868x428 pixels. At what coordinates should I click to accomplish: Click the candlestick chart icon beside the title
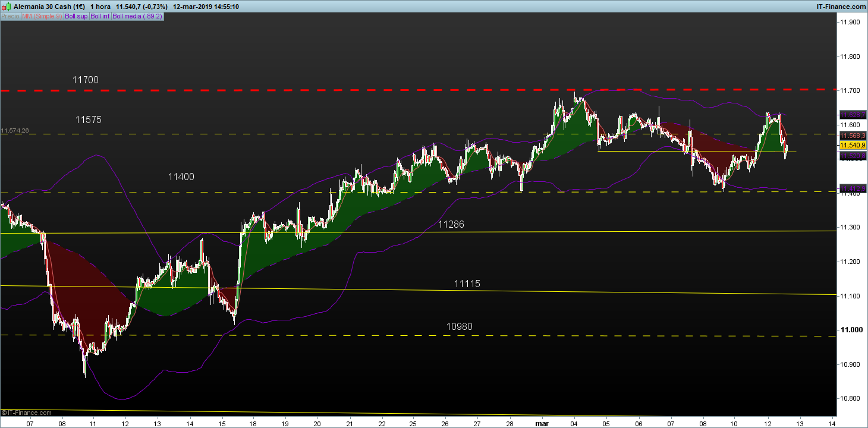pos(6,7)
